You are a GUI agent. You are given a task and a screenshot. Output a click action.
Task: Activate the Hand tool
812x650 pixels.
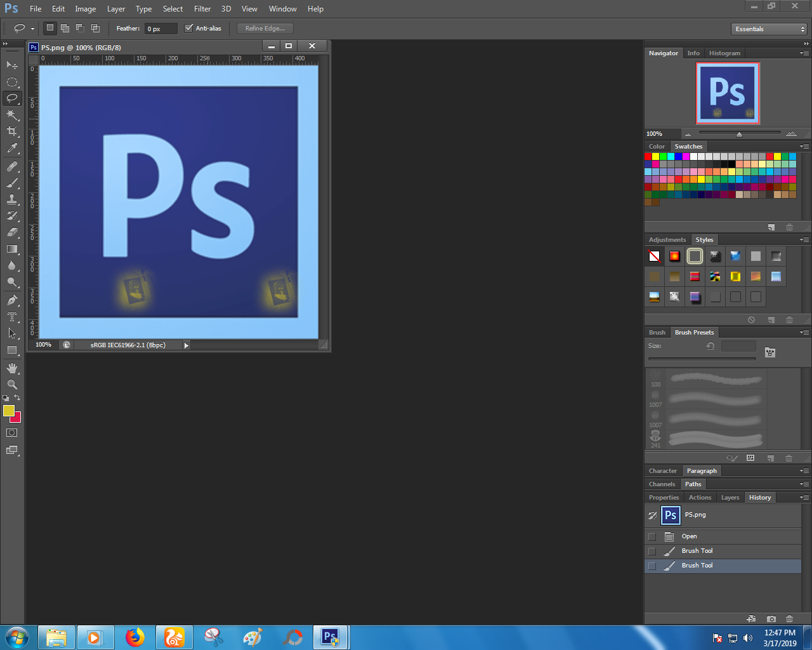pyautogui.click(x=12, y=368)
